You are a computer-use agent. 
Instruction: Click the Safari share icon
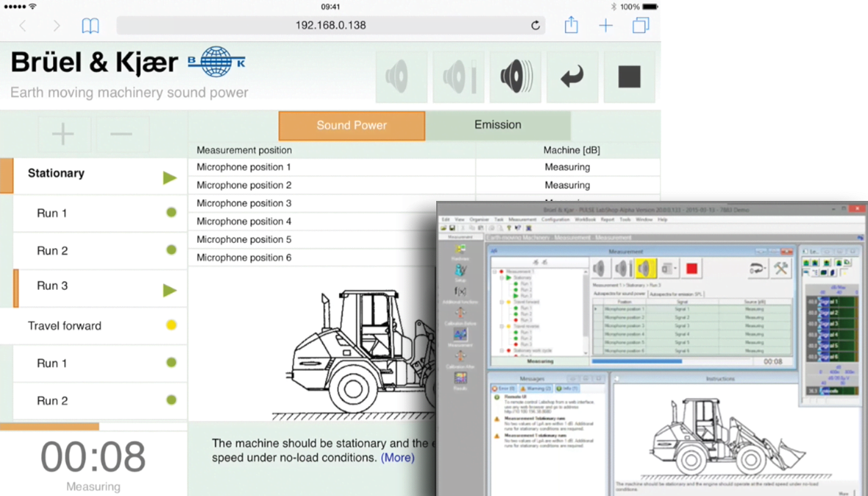[571, 26]
